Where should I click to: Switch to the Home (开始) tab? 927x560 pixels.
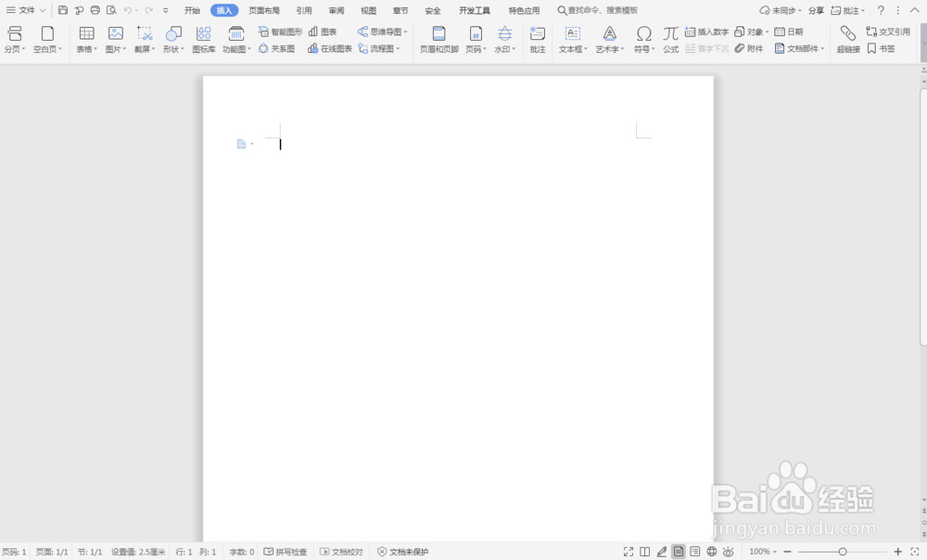tap(192, 10)
